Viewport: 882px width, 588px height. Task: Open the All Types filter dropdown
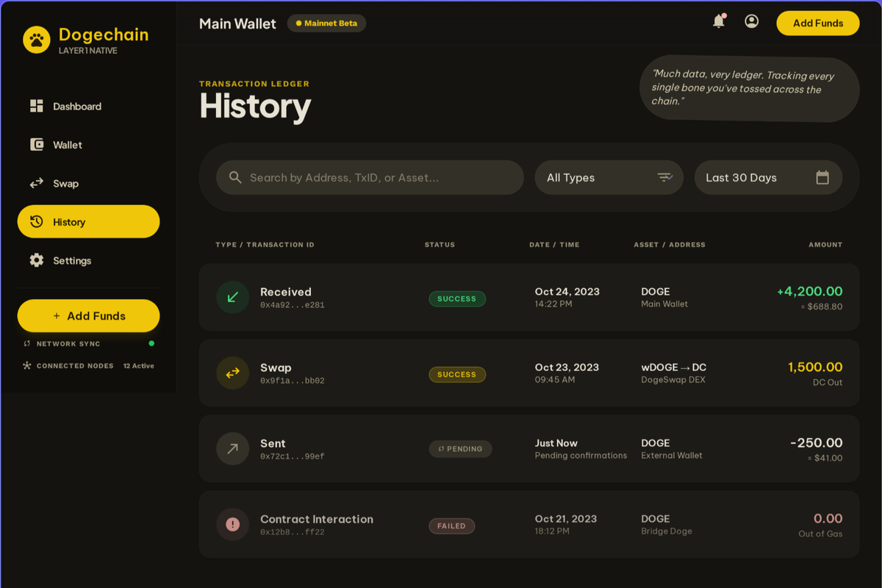click(x=609, y=177)
